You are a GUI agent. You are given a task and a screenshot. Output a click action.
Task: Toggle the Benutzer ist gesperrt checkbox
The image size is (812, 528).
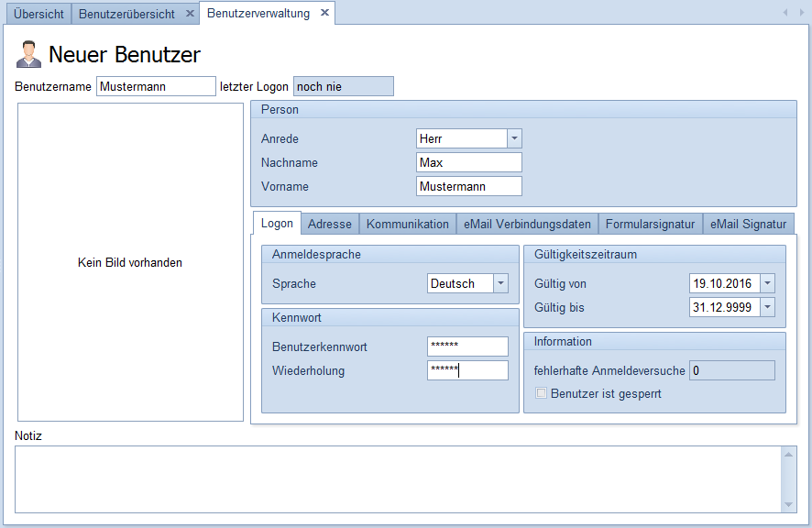[542, 394]
